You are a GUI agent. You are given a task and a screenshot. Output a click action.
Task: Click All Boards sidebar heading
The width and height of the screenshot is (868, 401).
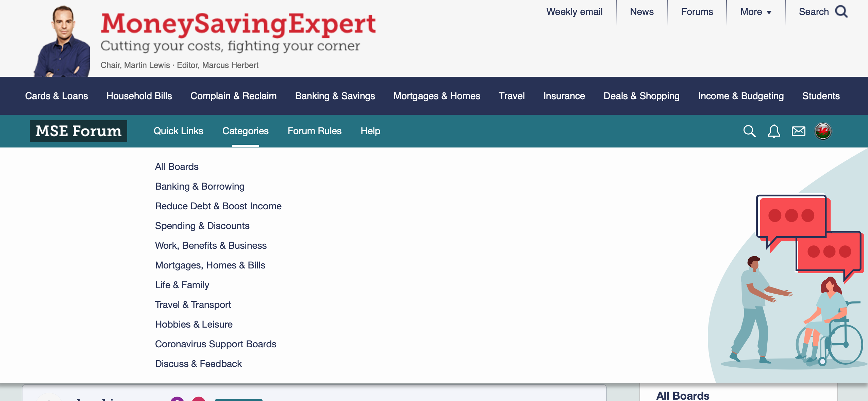[x=683, y=396]
